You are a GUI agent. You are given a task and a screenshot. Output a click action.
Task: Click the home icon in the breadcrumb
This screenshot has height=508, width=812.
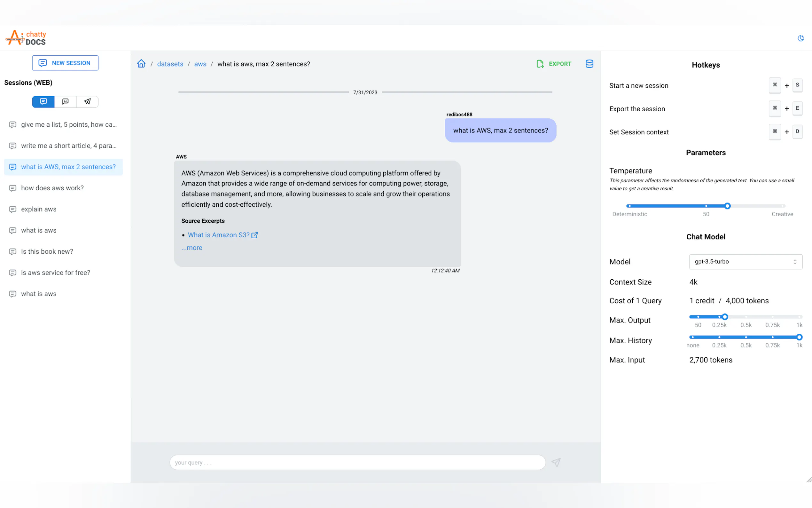tap(141, 63)
